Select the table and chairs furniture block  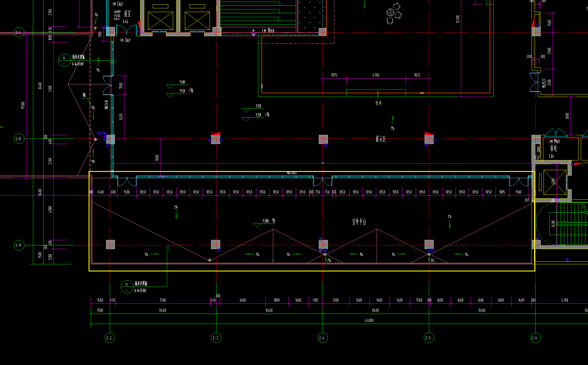[394, 13]
